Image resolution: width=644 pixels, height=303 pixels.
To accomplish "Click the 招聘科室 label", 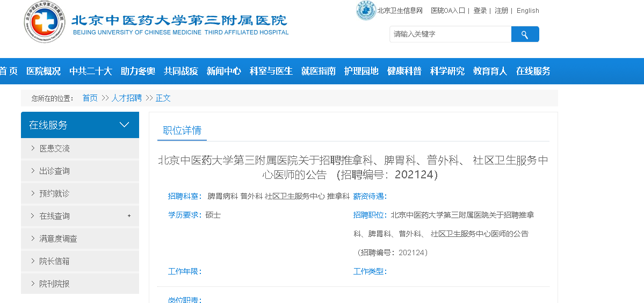I will click(x=185, y=196).
